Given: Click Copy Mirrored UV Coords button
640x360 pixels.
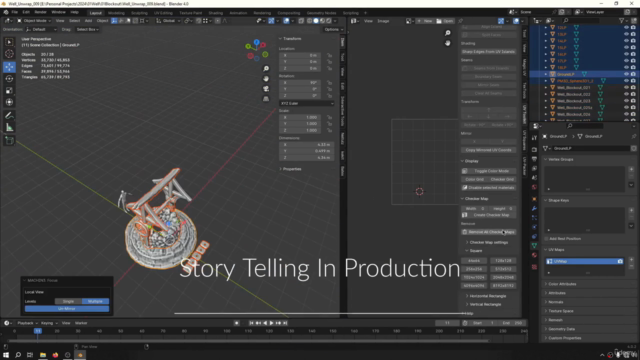Looking at the screenshot, I should click(489, 150).
